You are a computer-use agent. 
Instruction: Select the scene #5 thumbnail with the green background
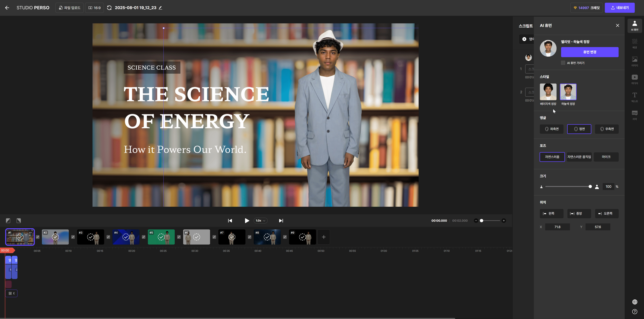point(161,237)
